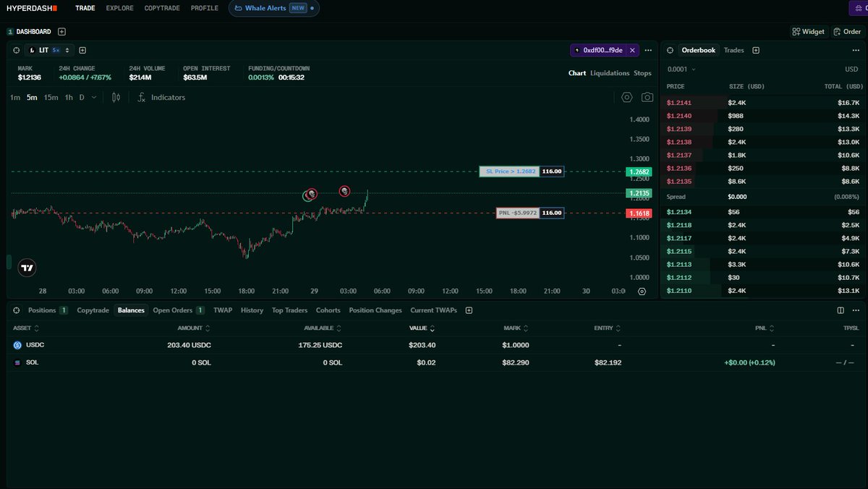Select the 5m timeframe
This screenshot has width=868, height=489.
coord(32,98)
